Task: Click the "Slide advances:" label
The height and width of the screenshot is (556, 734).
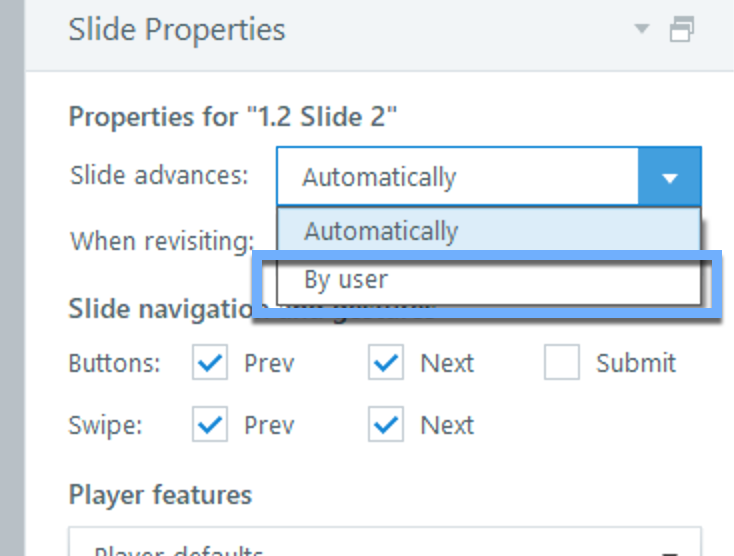Action: 159,175
